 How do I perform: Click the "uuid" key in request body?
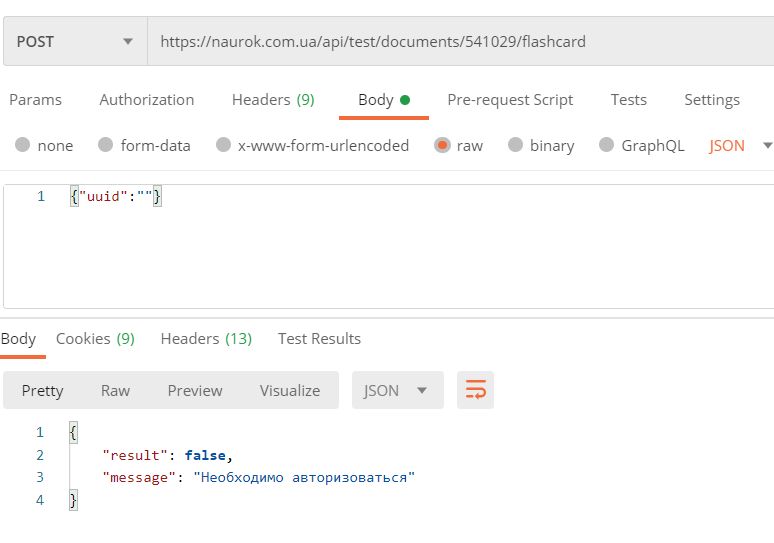103,196
